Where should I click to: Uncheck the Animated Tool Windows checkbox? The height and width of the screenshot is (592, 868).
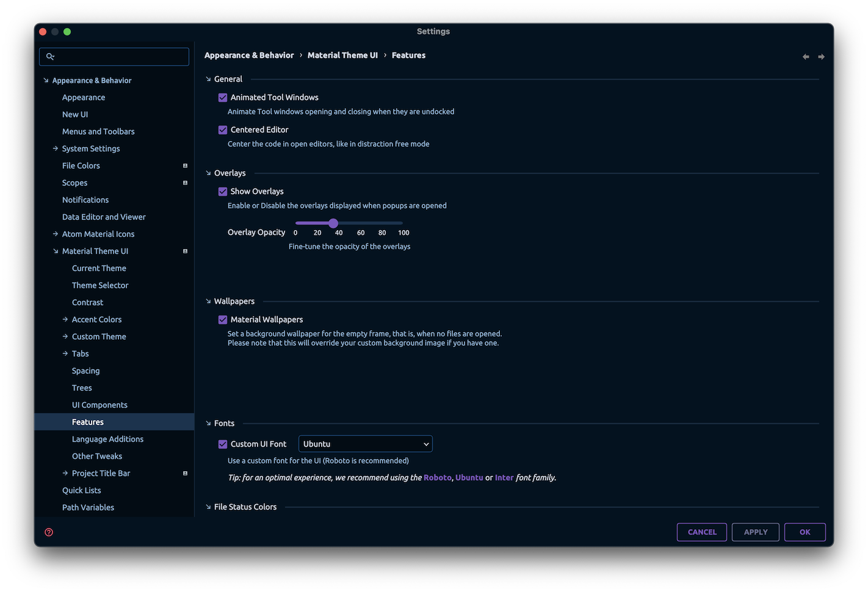point(223,97)
